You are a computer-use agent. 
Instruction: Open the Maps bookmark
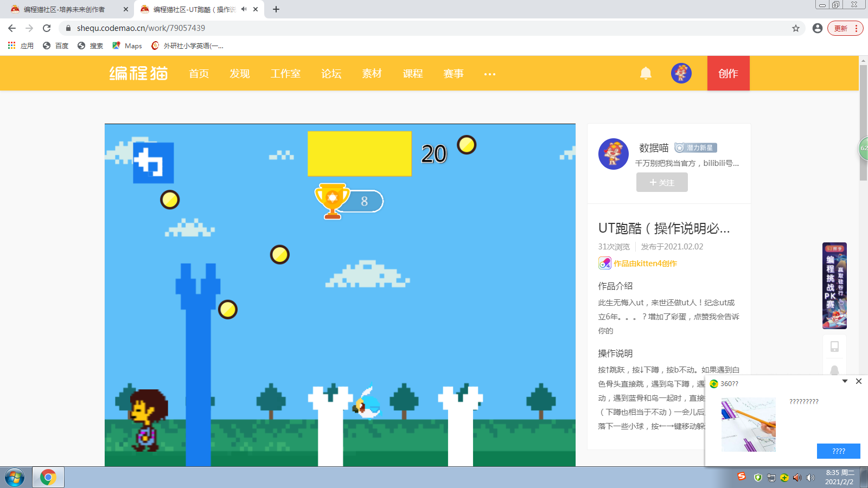coord(127,46)
